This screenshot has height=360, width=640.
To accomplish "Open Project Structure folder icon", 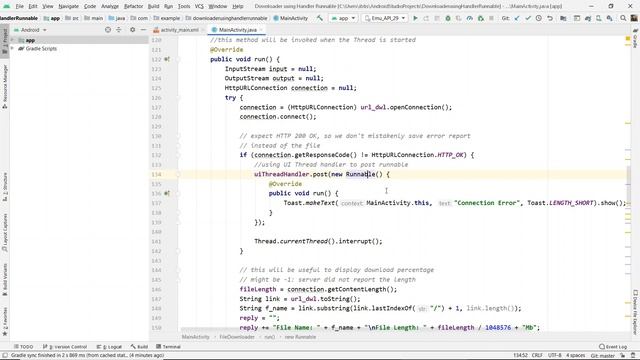I will (563, 18).
